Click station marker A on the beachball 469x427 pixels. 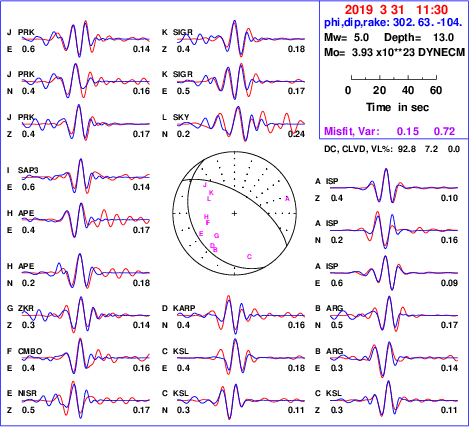[x=287, y=199]
